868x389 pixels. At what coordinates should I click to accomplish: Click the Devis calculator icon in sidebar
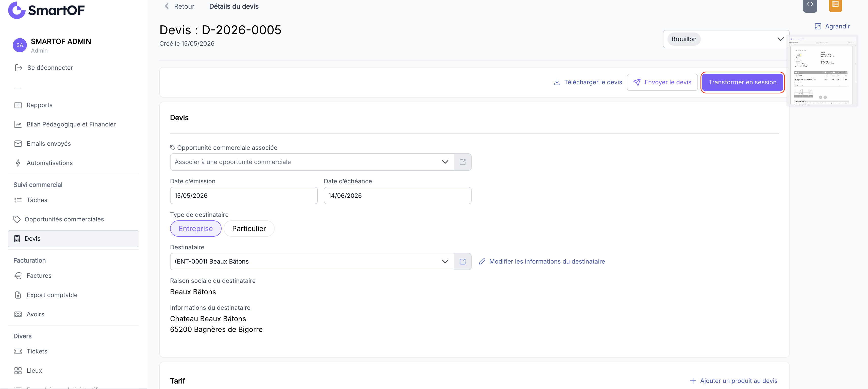click(17, 239)
